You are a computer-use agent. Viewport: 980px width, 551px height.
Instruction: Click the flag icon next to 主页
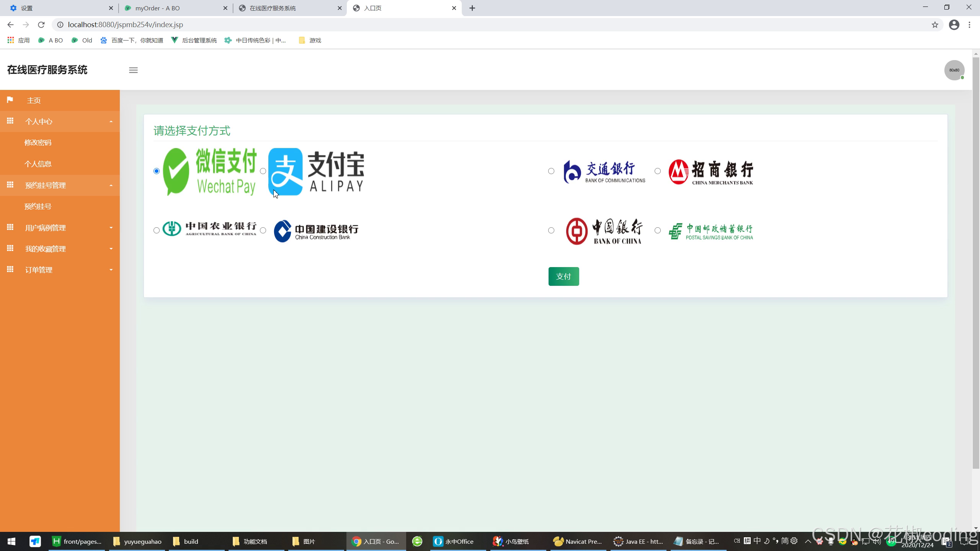pos(10,100)
